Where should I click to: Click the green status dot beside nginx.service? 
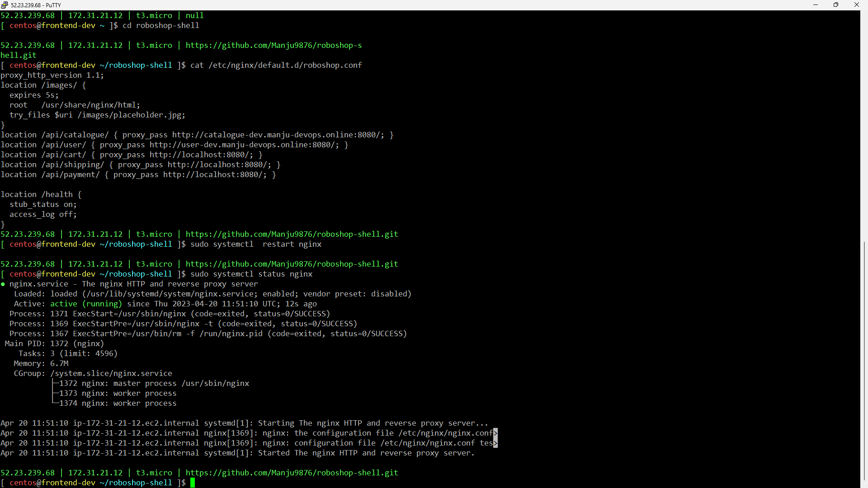coord(3,284)
